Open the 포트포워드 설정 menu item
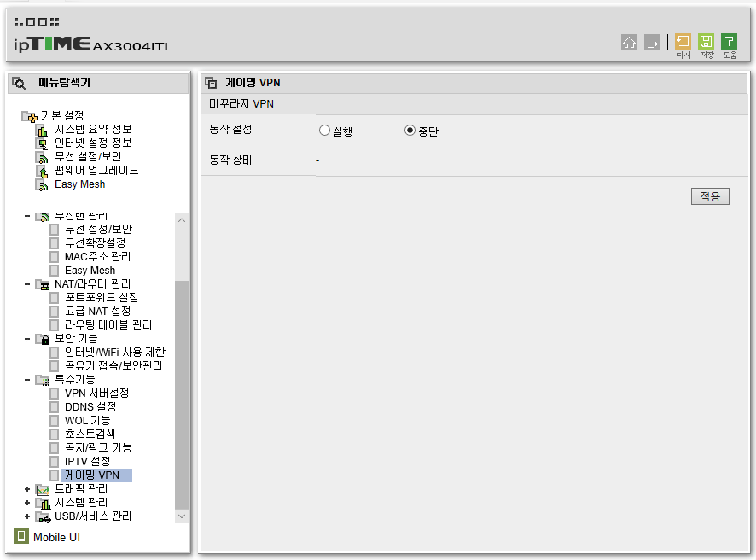The height and width of the screenshot is (560, 756). (x=101, y=298)
